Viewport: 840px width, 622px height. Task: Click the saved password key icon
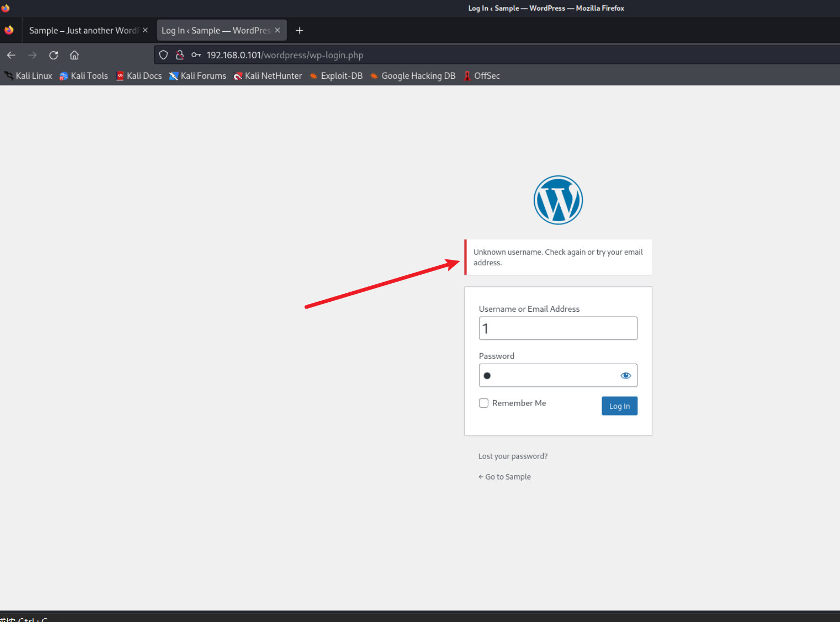[196, 55]
